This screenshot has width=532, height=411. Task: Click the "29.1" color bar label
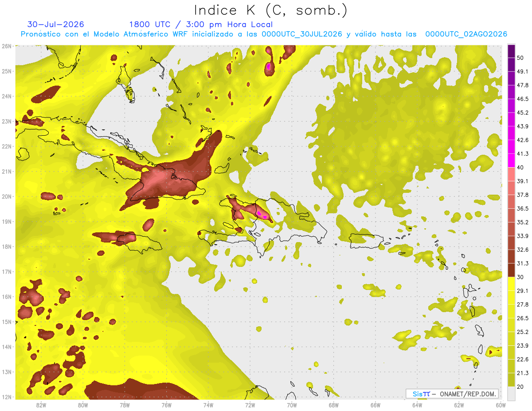point(522,290)
